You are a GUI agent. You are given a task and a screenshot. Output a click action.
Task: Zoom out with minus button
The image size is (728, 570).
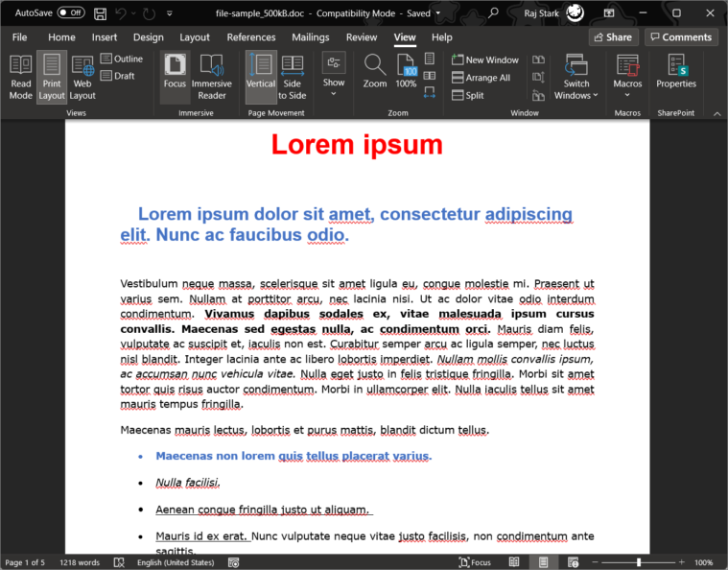[596, 562]
